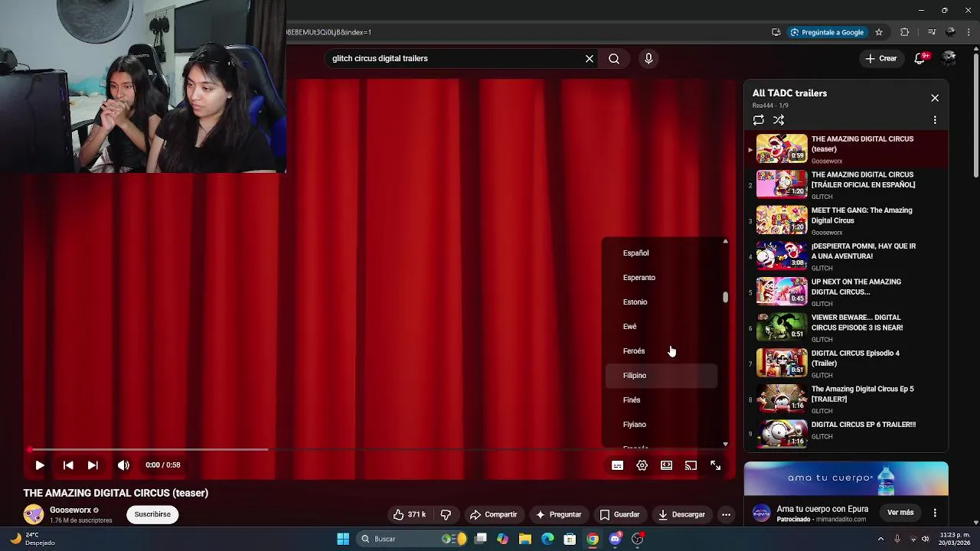Pick Filipino from the language menu
Viewport: 980px width, 551px height.
(661, 376)
